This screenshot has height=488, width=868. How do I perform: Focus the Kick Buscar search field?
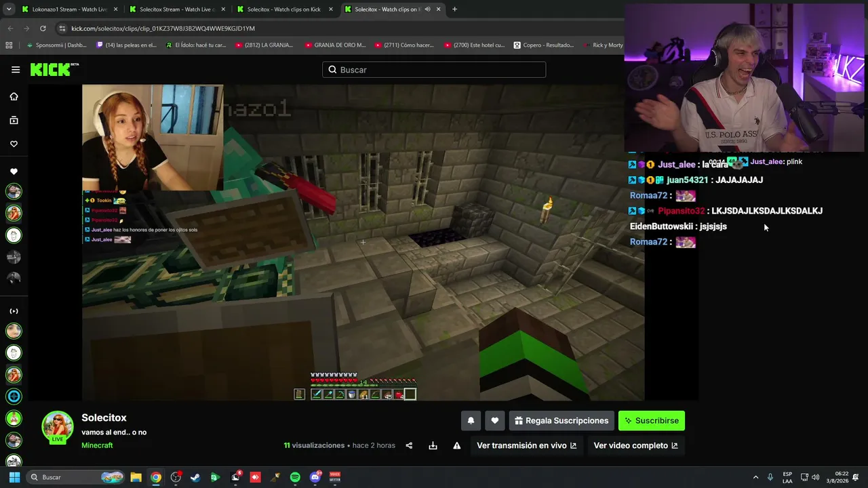point(434,70)
